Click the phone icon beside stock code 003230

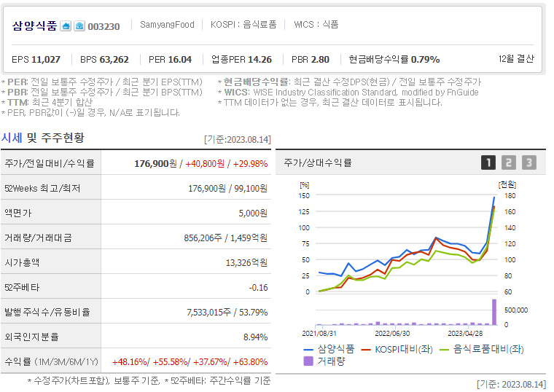(x=79, y=26)
